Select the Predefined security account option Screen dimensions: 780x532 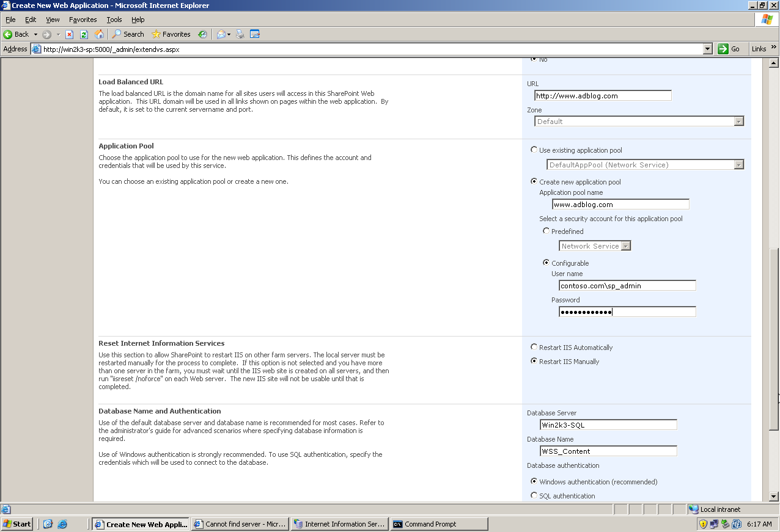tap(546, 231)
